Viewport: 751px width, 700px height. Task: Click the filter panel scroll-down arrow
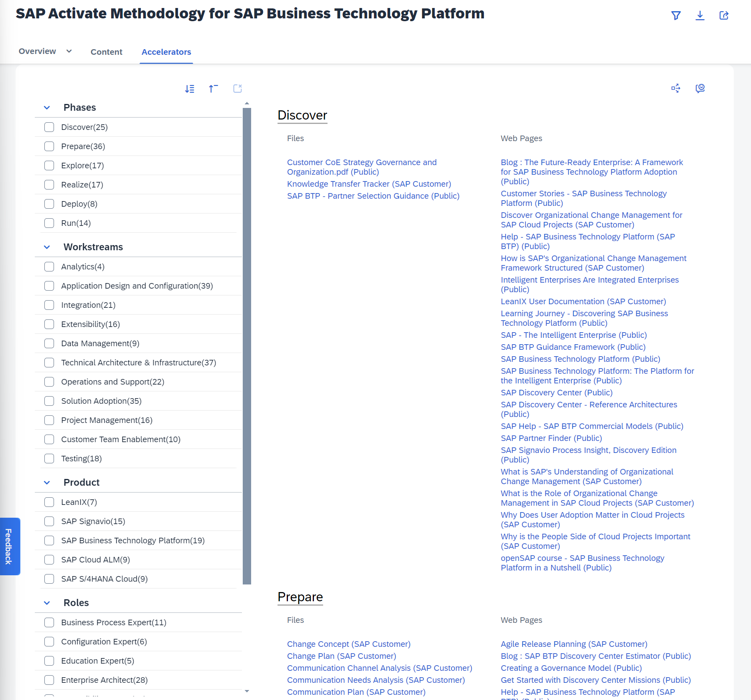(247, 691)
